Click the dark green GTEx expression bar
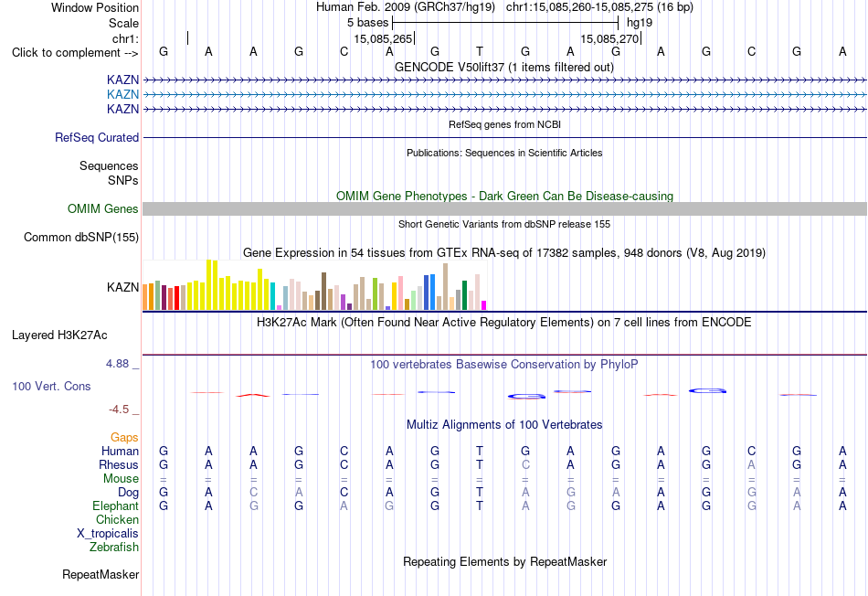This screenshot has height=596, width=868. tap(464, 295)
